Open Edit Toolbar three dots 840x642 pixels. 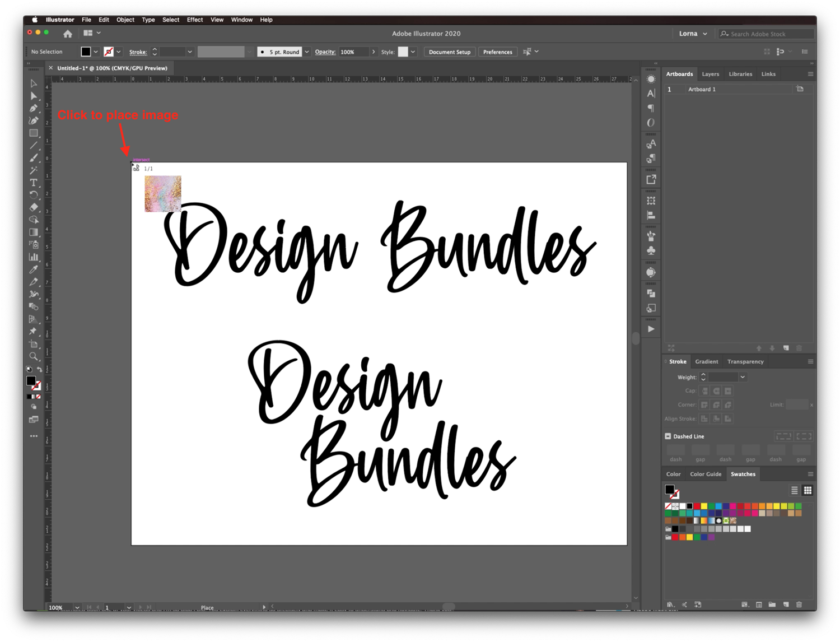click(34, 436)
